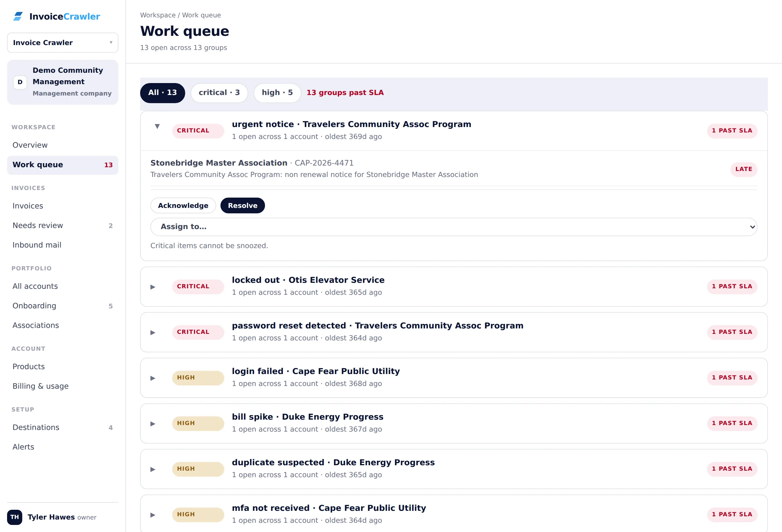The image size is (782, 532).
Task: Filter by high · 5
Action: click(277, 93)
